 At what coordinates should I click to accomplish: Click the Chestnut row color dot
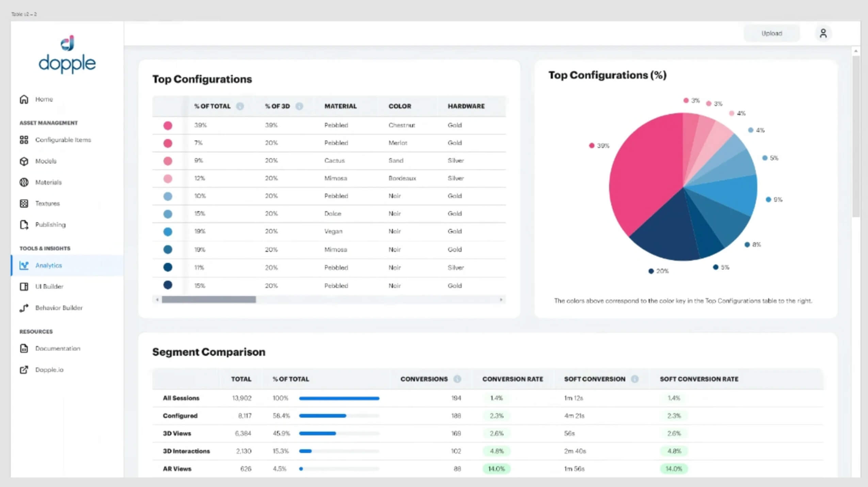168,125
